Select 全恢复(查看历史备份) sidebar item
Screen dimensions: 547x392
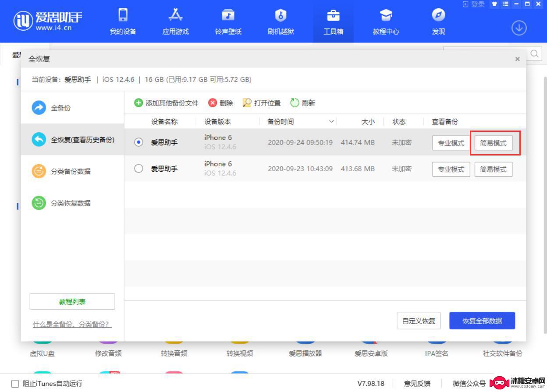[72, 140]
